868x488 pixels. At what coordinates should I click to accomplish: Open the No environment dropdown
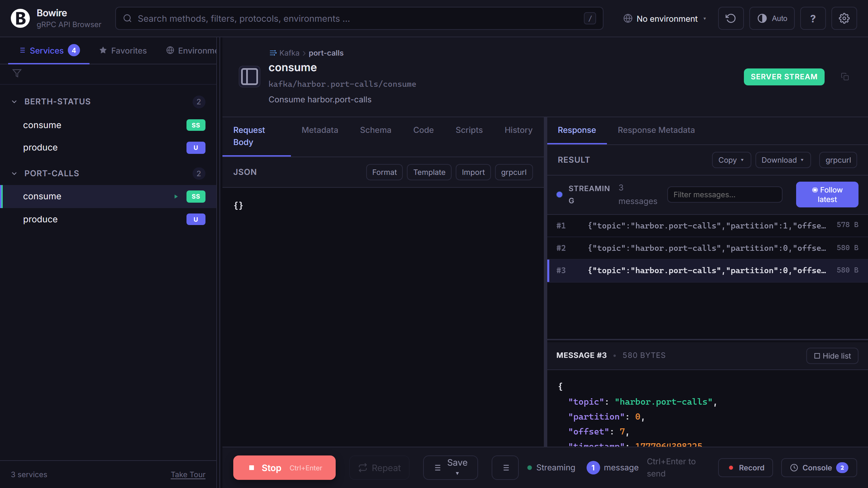click(665, 18)
